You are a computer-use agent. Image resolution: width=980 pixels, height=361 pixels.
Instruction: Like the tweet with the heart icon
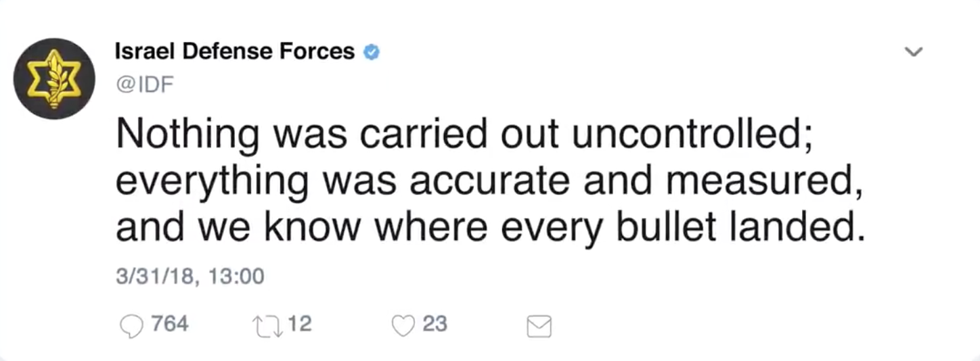click(x=403, y=326)
